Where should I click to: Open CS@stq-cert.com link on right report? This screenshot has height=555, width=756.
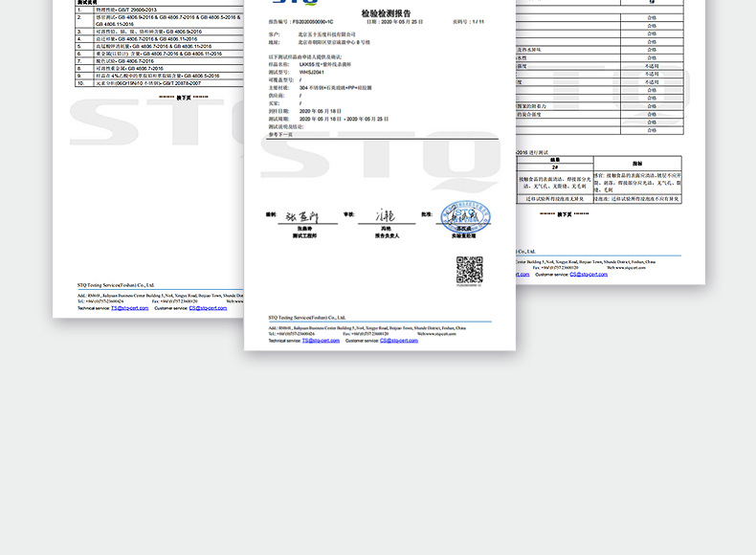(589, 275)
